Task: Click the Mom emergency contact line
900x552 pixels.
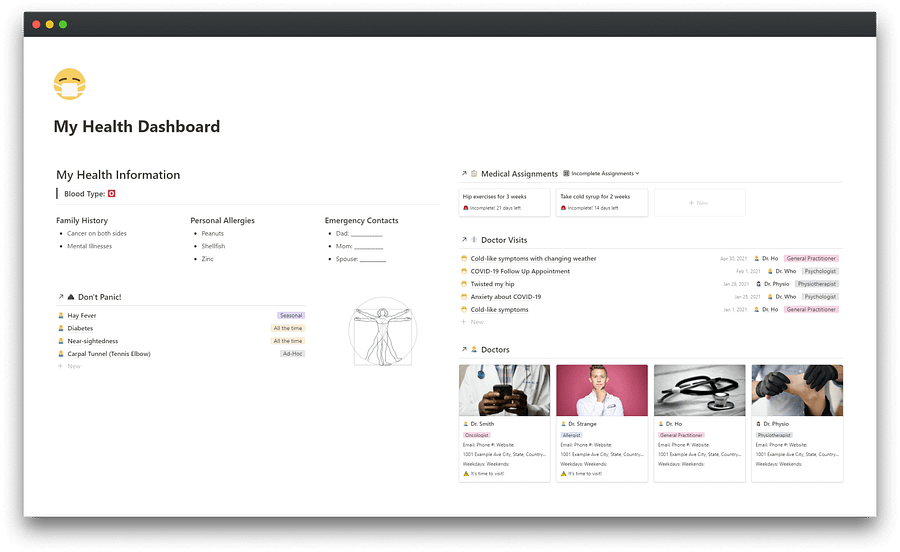Action: (x=359, y=246)
